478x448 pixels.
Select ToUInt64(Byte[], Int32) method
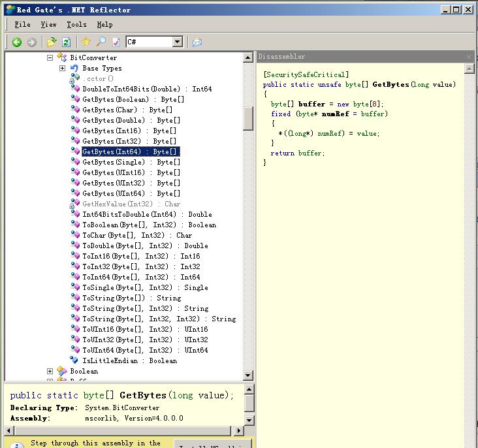point(145,350)
